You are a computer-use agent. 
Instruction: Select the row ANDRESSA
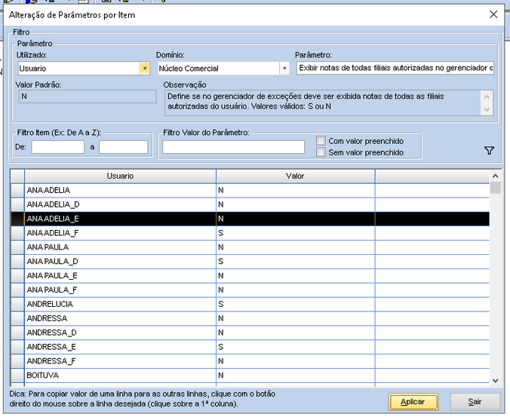pyautogui.click(x=250, y=318)
